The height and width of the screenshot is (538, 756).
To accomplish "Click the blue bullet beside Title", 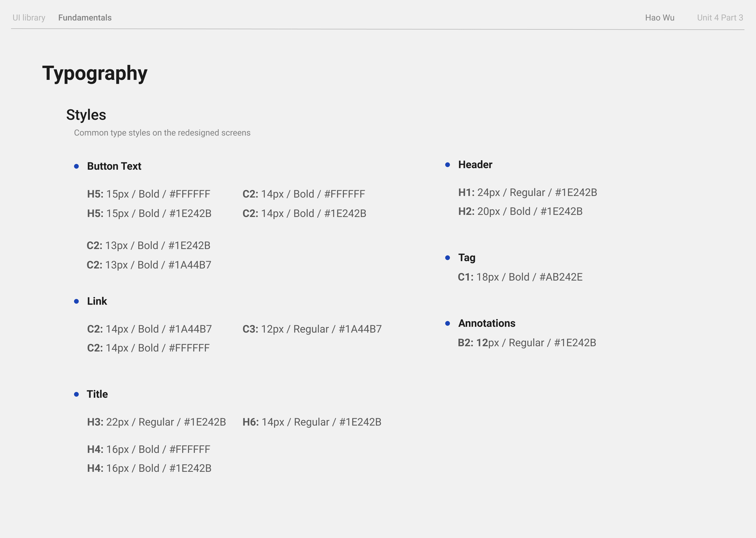I will [76, 394].
